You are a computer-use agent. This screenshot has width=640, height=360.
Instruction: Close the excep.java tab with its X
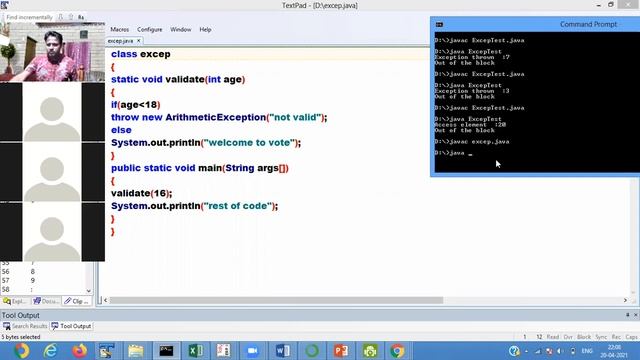pyautogui.click(x=139, y=41)
